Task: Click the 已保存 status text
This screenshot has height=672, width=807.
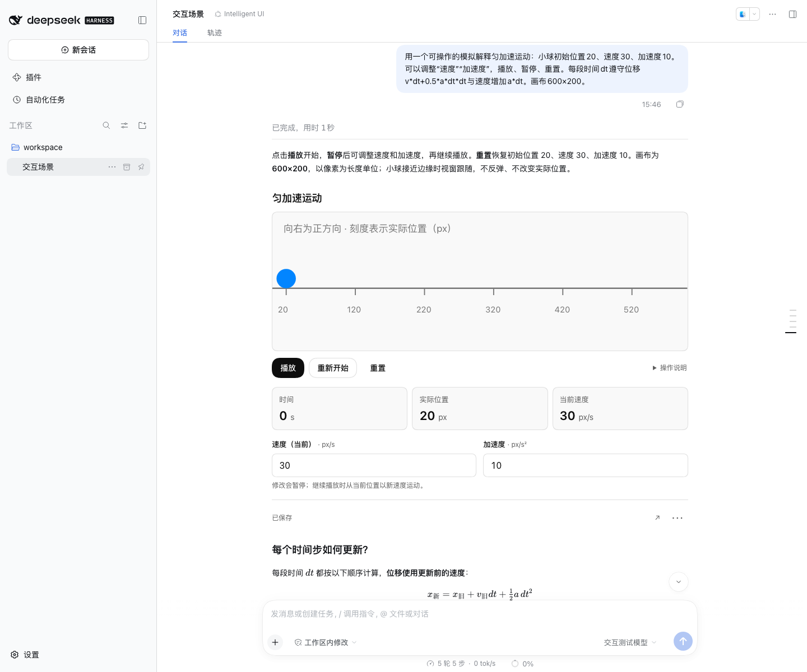Action: click(282, 518)
